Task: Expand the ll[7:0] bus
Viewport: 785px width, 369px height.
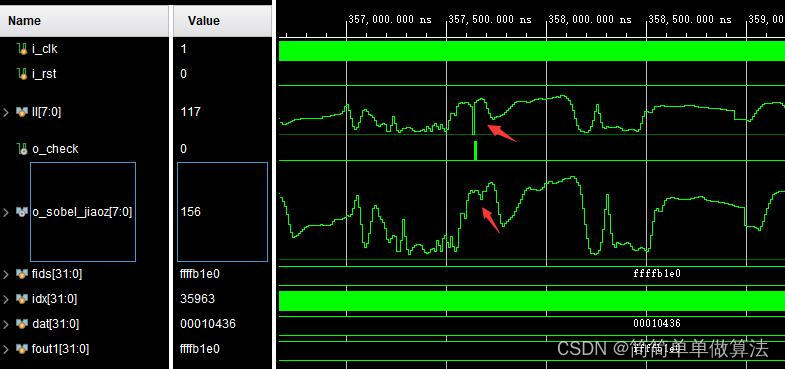Action: [x=6, y=112]
